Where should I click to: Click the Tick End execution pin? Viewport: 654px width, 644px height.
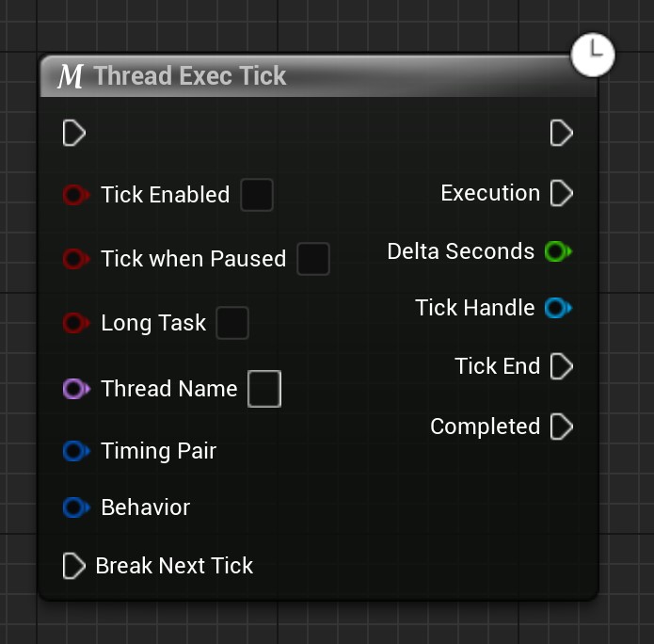click(562, 366)
